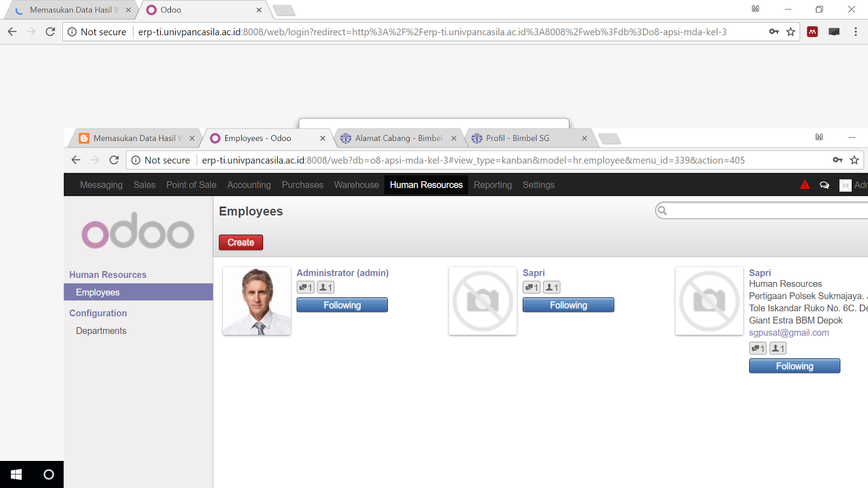Image resolution: width=868 pixels, height=488 pixels.
Task: Click the saved-password key icon in outer address bar
Action: point(774,31)
